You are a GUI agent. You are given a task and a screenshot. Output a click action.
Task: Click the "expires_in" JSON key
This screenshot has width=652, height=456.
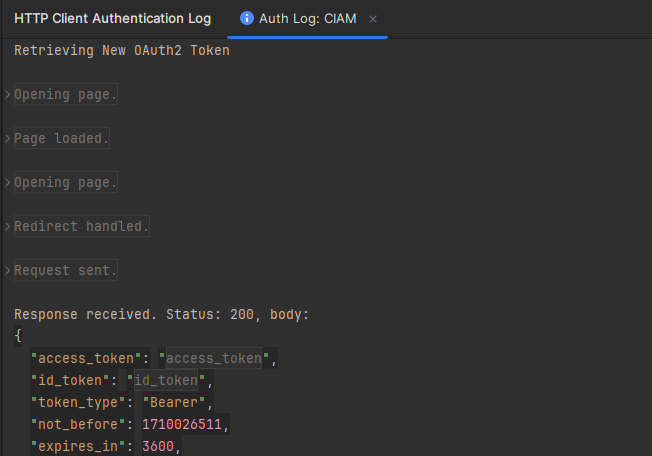click(78, 446)
